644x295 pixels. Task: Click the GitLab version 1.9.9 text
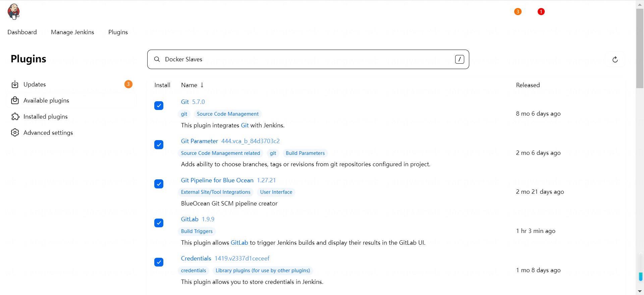click(x=208, y=219)
